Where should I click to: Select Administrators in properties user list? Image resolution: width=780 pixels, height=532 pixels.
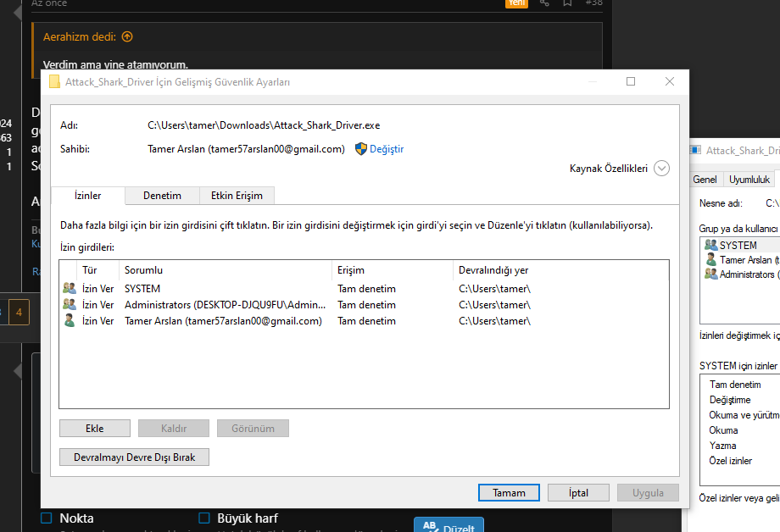click(x=741, y=274)
